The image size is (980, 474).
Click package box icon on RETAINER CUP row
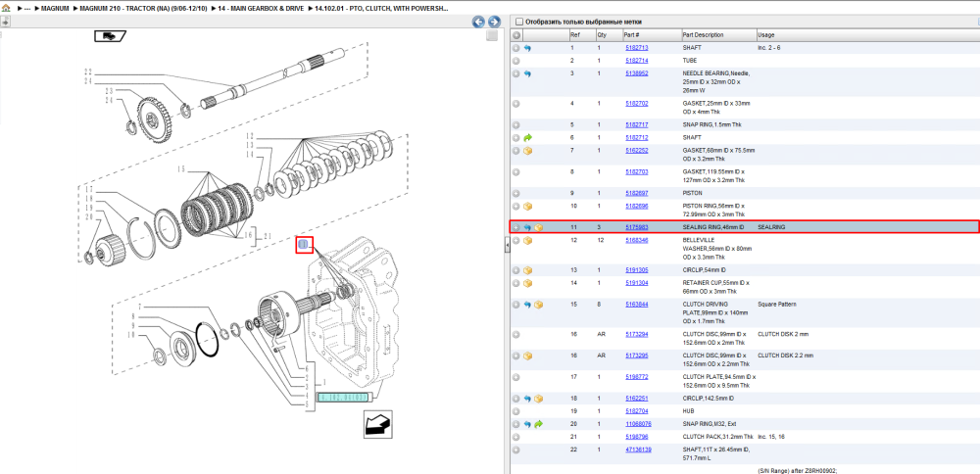(x=527, y=284)
